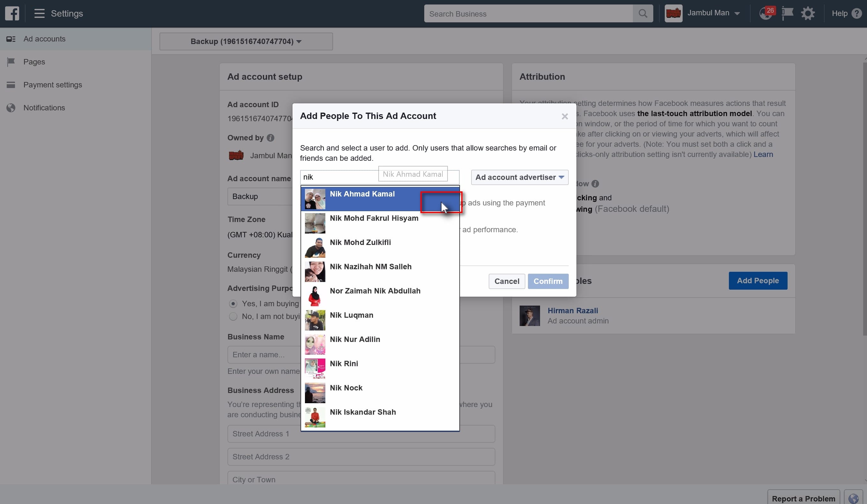Choose Nik Mohd Zulkifli in the list

click(x=380, y=247)
